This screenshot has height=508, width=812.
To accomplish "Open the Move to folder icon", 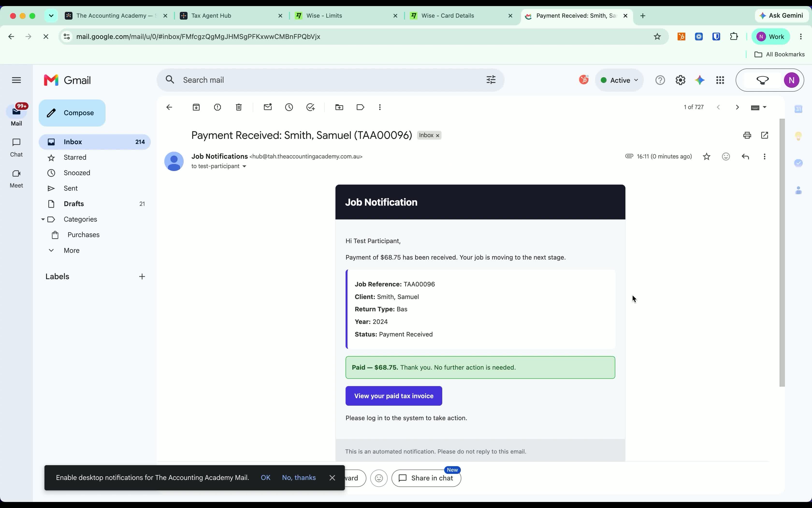I will [339, 107].
